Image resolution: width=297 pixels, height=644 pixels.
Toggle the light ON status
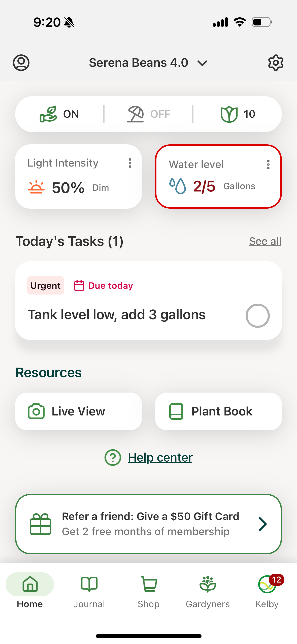pyautogui.click(x=59, y=114)
